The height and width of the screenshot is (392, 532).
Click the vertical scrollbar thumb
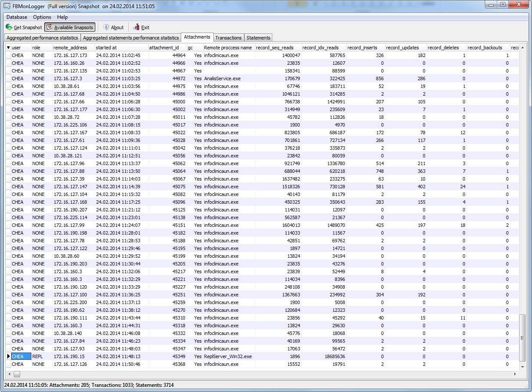click(522, 338)
